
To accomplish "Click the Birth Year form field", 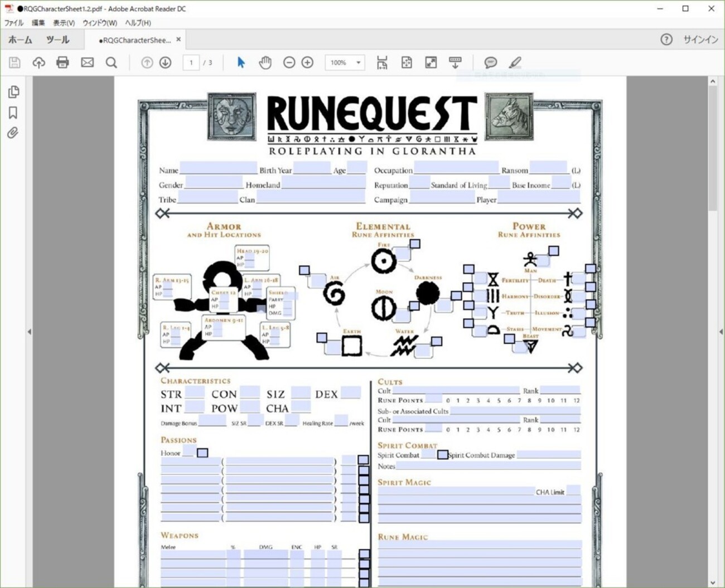I will pyautogui.click(x=312, y=168).
